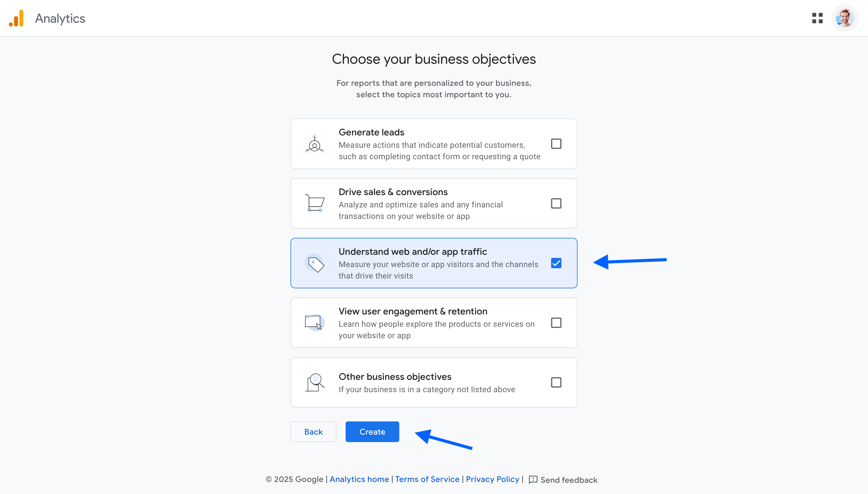
Task: Enable the Other business objectives checkbox
Action: coord(556,382)
